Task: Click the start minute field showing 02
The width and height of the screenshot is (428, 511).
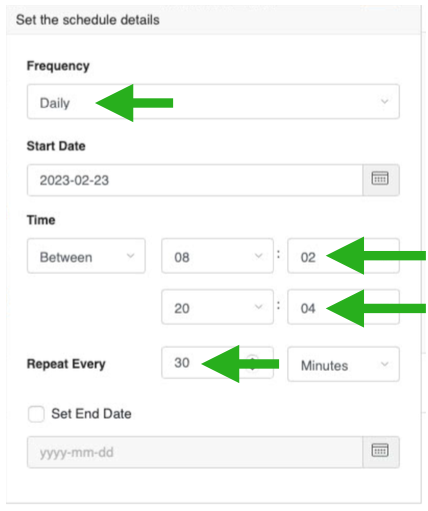Action: pyautogui.click(x=343, y=256)
